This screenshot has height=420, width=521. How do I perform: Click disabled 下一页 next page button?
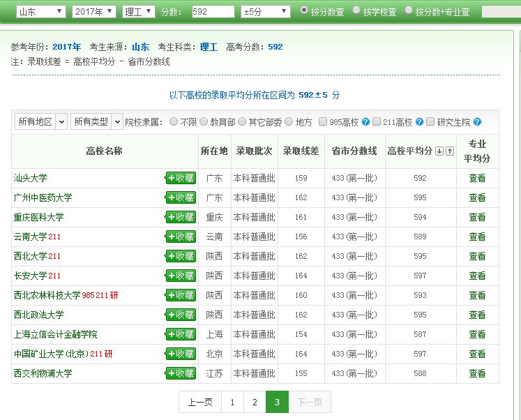[x=310, y=402]
